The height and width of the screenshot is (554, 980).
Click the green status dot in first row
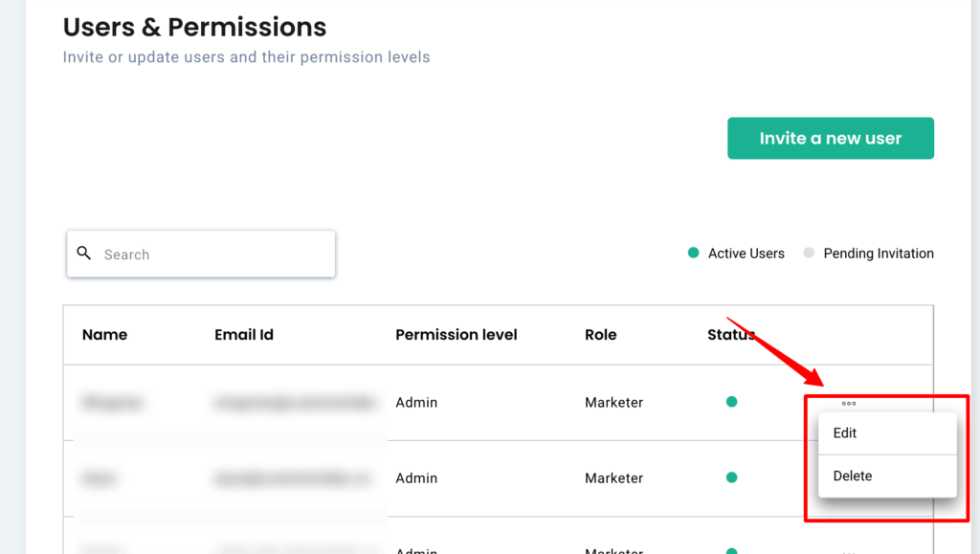click(x=731, y=402)
